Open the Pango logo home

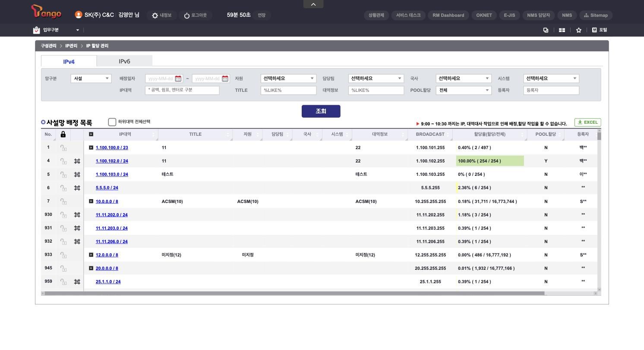click(x=46, y=12)
